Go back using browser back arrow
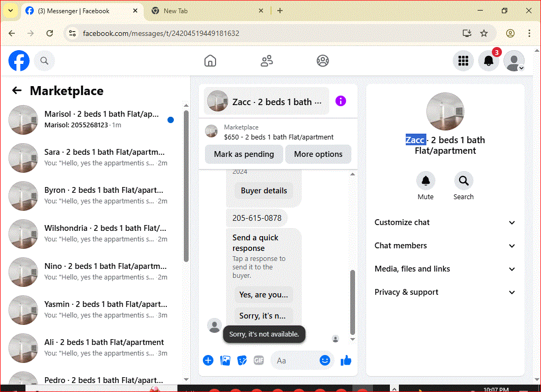The width and height of the screenshot is (541, 392). point(12,33)
